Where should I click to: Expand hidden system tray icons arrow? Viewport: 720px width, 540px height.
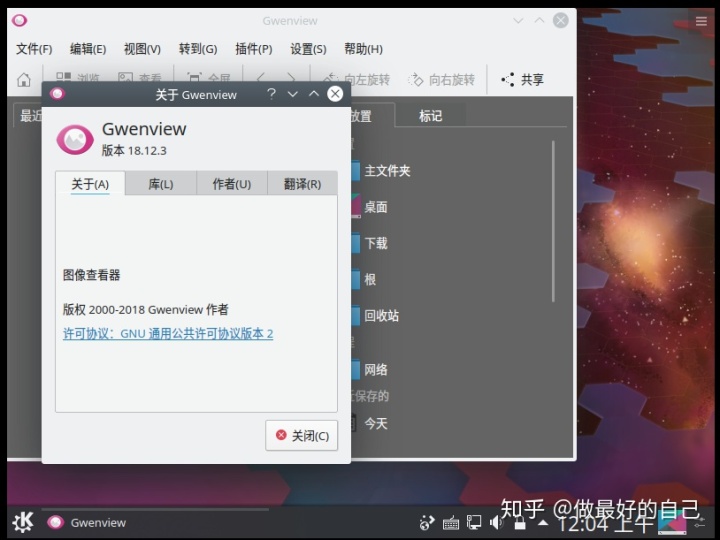543,523
